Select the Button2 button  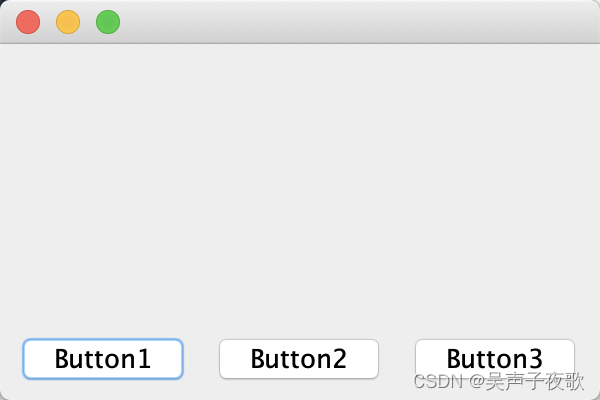pyautogui.click(x=299, y=359)
